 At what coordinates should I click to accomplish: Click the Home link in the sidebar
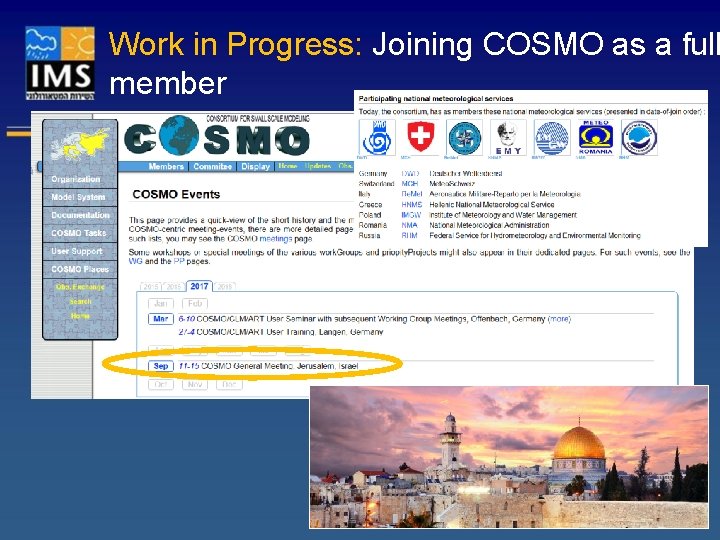coord(80,315)
